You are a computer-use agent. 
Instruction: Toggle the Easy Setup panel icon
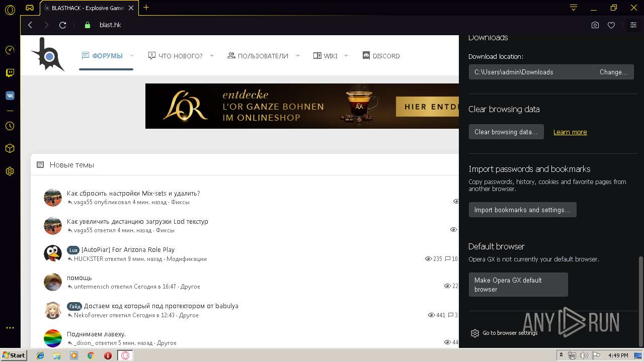[x=633, y=25]
